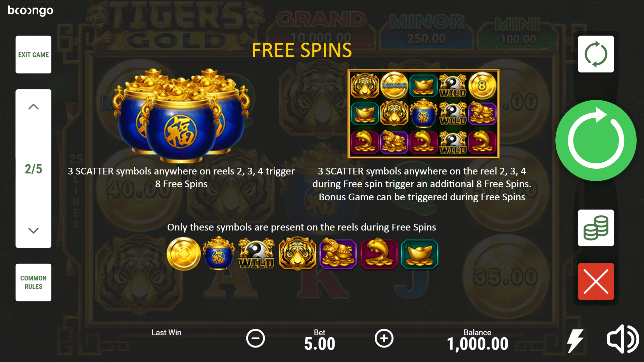Mute the sound speaker icon

[x=623, y=339]
